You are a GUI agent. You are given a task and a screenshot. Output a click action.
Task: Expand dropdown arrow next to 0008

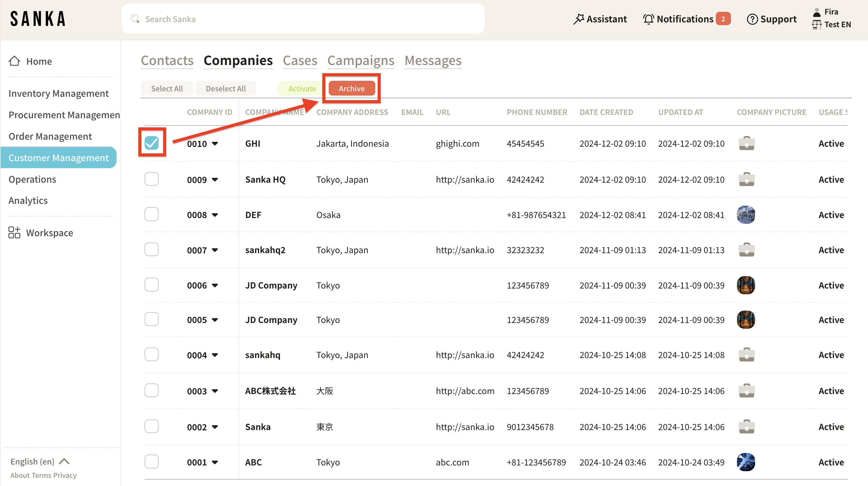coord(215,215)
